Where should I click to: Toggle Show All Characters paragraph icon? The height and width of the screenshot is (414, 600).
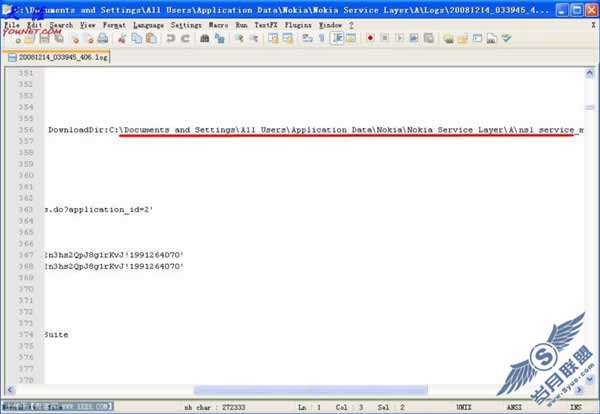click(322, 39)
